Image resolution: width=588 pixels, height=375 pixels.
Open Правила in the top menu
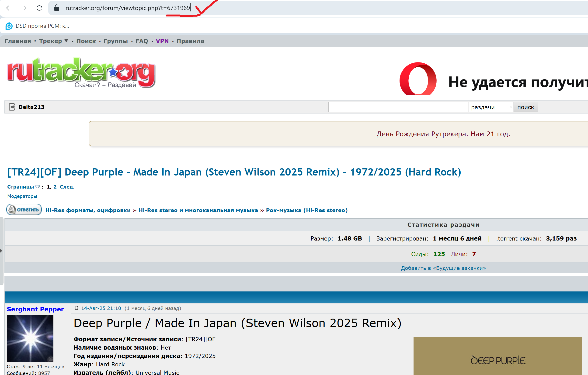tap(190, 41)
